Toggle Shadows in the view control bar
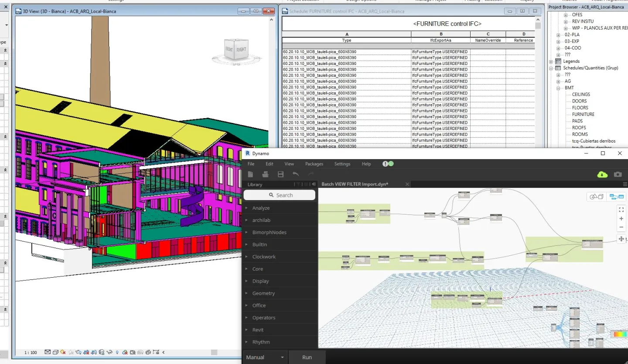 (x=71, y=352)
